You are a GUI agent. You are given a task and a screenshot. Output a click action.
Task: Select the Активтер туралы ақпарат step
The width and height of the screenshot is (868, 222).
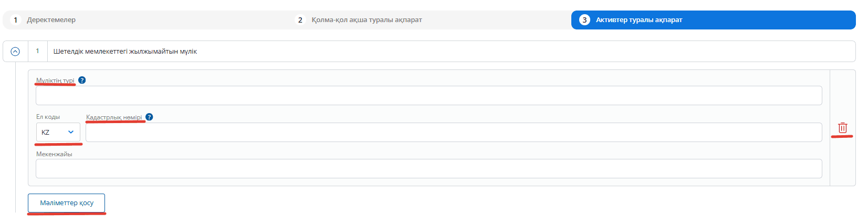click(x=639, y=20)
